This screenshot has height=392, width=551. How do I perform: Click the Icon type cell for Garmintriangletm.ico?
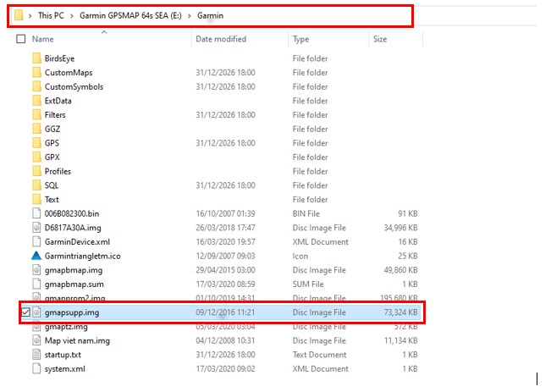point(300,256)
